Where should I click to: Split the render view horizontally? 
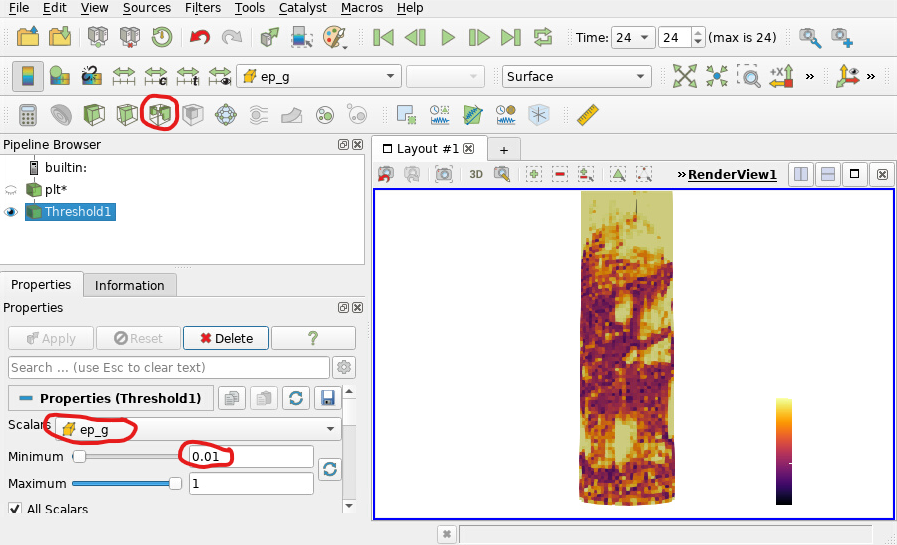[801, 174]
